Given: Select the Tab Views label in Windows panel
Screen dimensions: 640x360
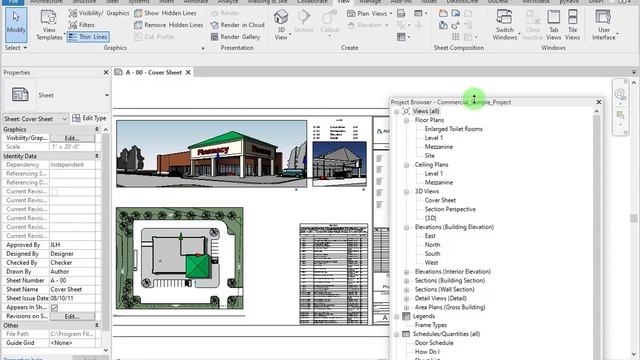Looking at the screenshot, I should pyautogui.click(x=553, y=33).
